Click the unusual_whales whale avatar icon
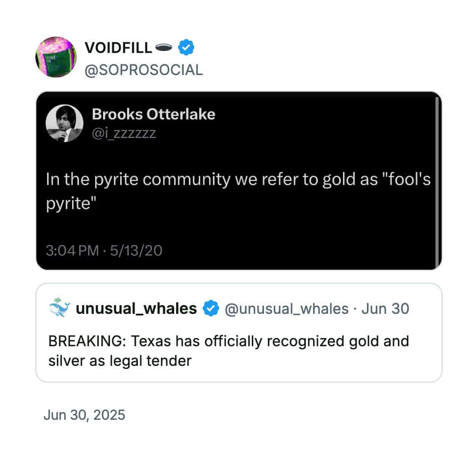476x461 pixels. (x=59, y=307)
